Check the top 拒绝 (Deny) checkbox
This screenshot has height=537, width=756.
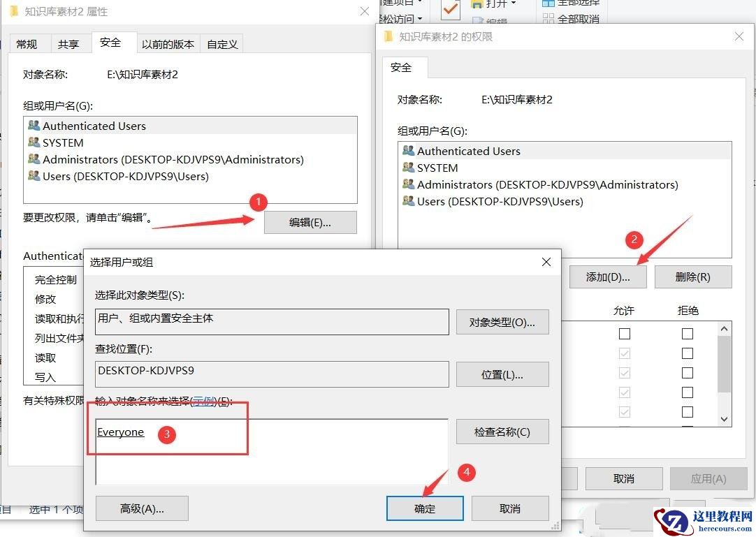[x=688, y=333]
